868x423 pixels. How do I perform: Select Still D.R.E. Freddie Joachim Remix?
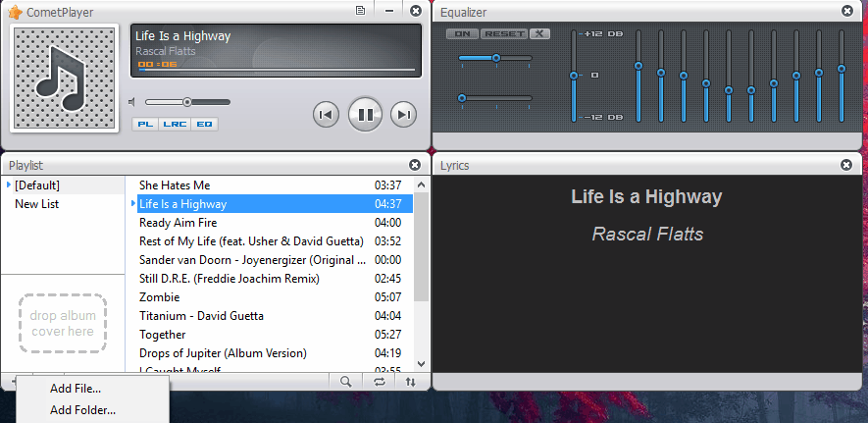(276, 279)
